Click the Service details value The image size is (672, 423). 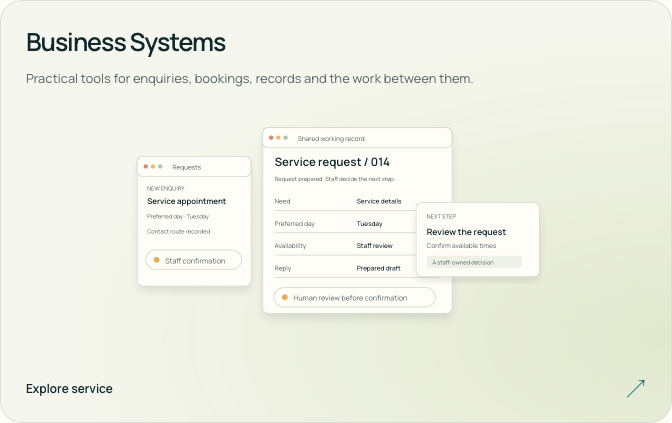[x=379, y=201]
